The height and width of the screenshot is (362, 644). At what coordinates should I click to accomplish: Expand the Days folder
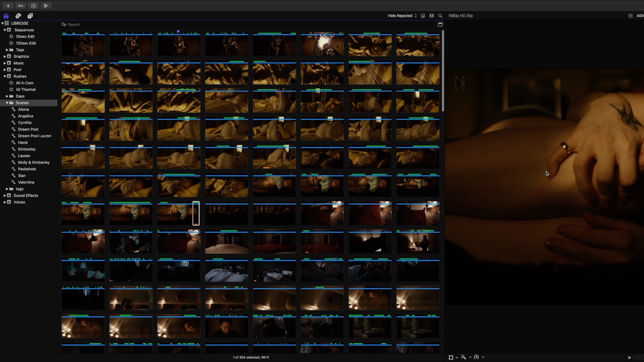coord(7,96)
